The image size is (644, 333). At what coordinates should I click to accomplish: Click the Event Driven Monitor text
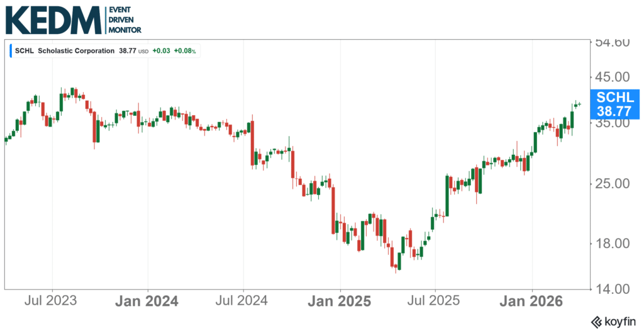pos(125,20)
